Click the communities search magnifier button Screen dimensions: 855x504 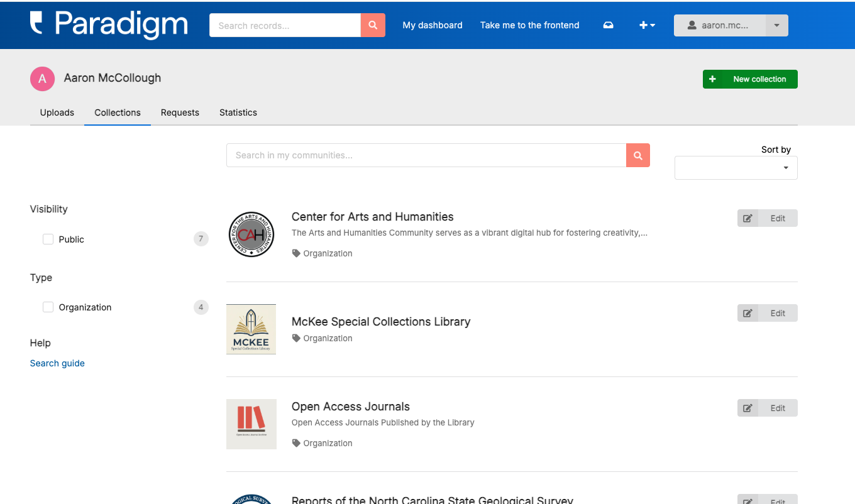click(638, 155)
